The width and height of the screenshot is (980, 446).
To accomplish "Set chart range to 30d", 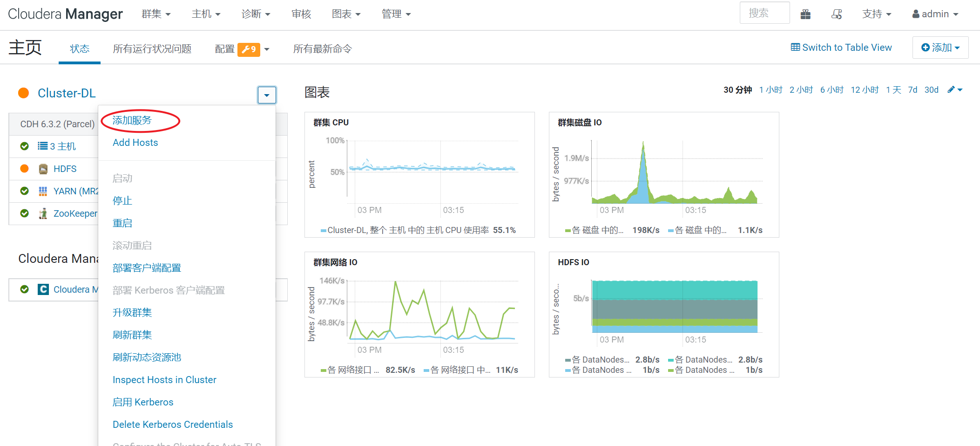I will (932, 89).
